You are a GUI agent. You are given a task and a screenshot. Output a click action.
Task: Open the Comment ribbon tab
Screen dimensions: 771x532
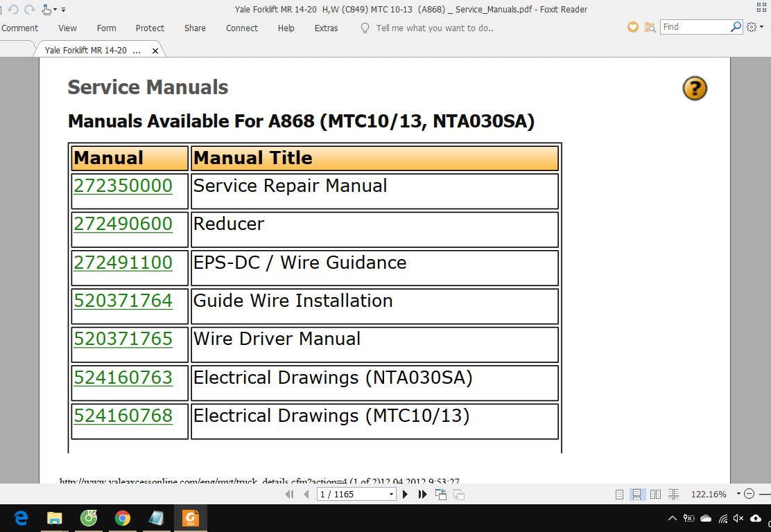[x=19, y=28]
